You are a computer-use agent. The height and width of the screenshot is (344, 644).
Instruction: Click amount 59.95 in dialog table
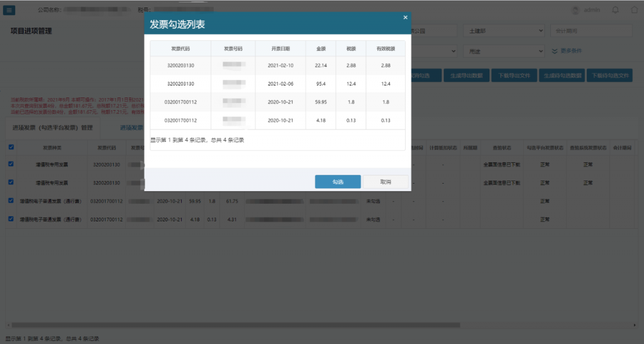click(321, 102)
